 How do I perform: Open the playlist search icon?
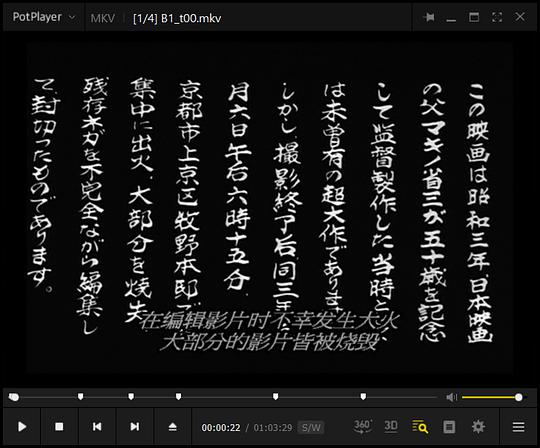pos(420,426)
